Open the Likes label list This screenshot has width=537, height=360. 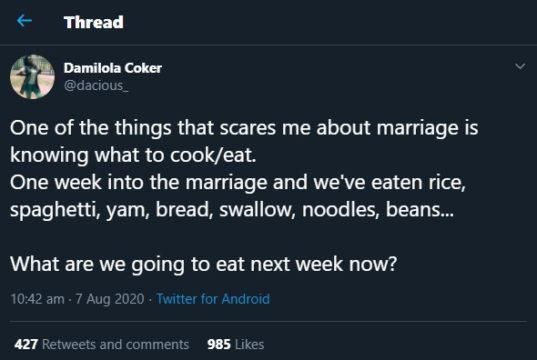pos(249,344)
